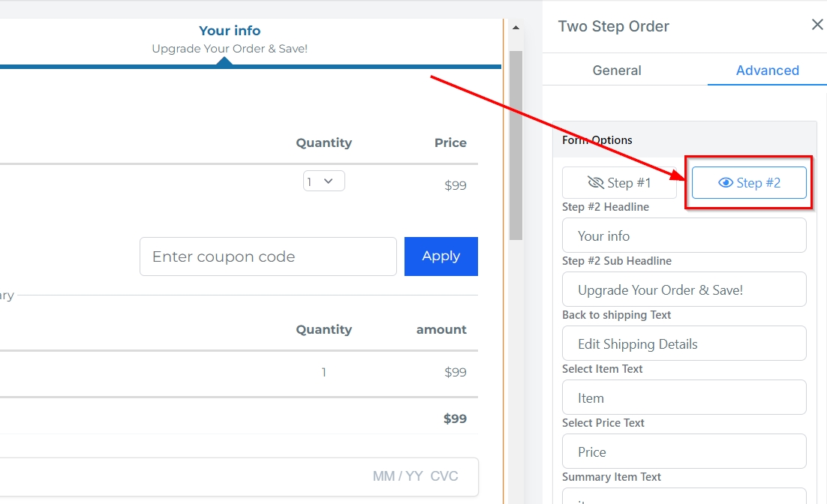
Task: Click the Back to shipping Text field
Action: click(684, 343)
